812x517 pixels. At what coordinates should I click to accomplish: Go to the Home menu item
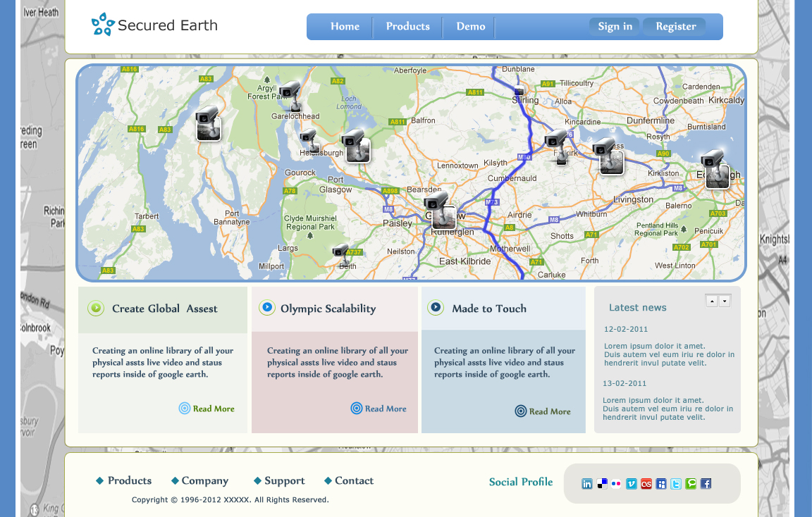[345, 26]
